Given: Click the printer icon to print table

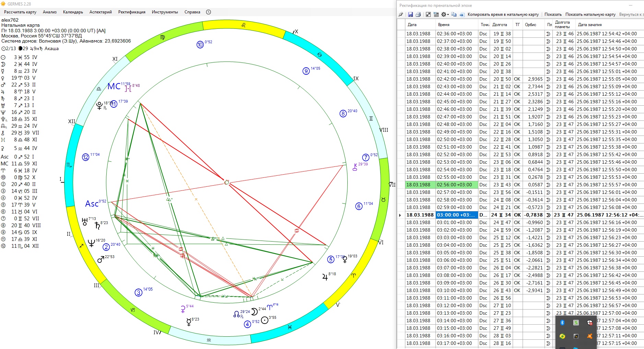Looking at the screenshot, I should click(418, 14).
